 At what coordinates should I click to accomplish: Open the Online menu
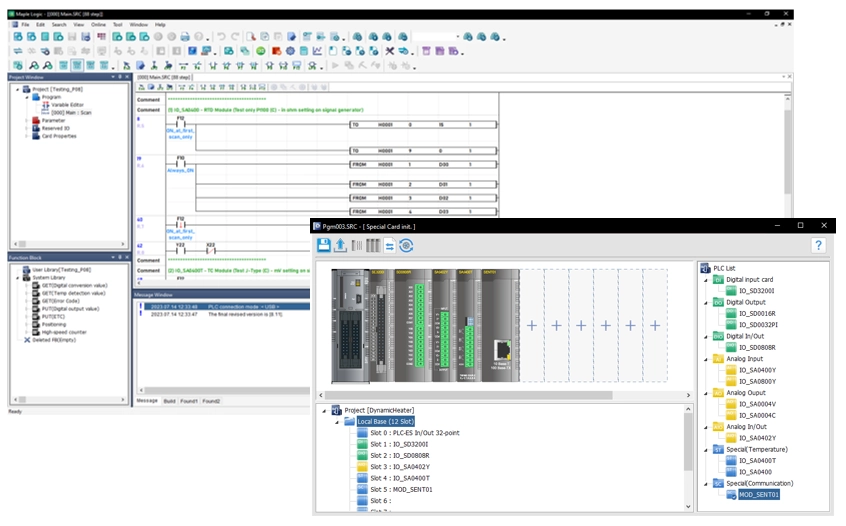point(98,24)
